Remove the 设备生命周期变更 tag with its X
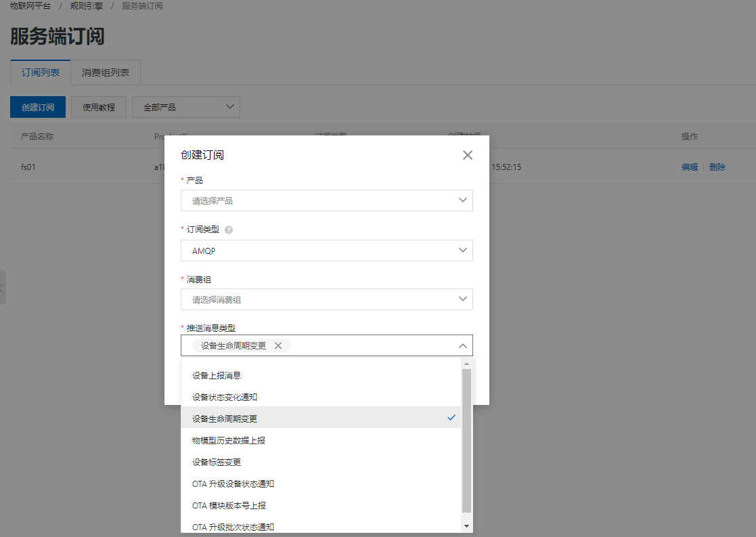The width and height of the screenshot is (756, 537). 277,345
